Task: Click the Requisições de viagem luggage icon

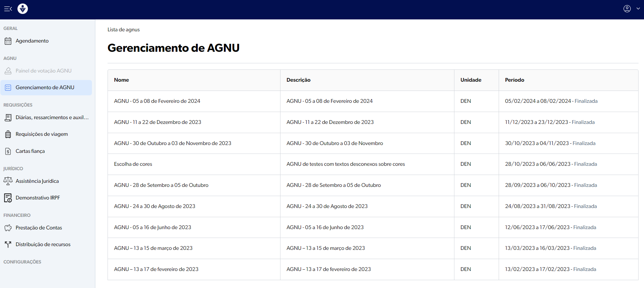Action: coord(8,134)
